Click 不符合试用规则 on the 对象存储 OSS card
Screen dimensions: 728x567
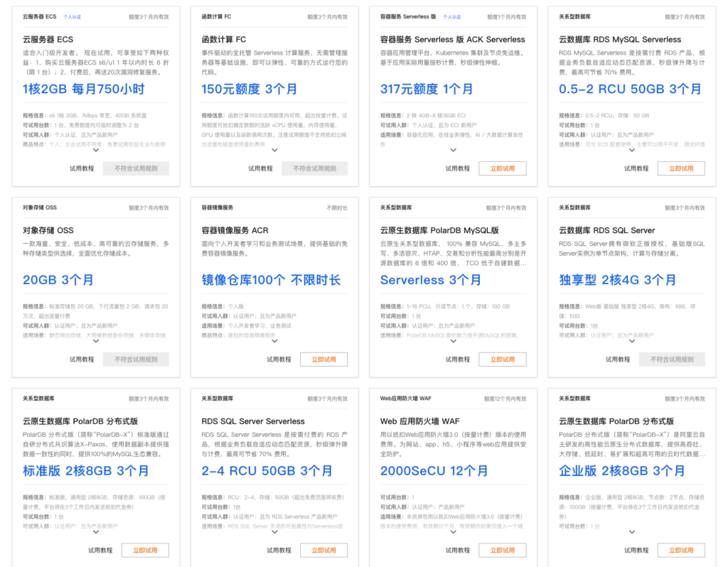pyautogui.click(x=136, y=359)
